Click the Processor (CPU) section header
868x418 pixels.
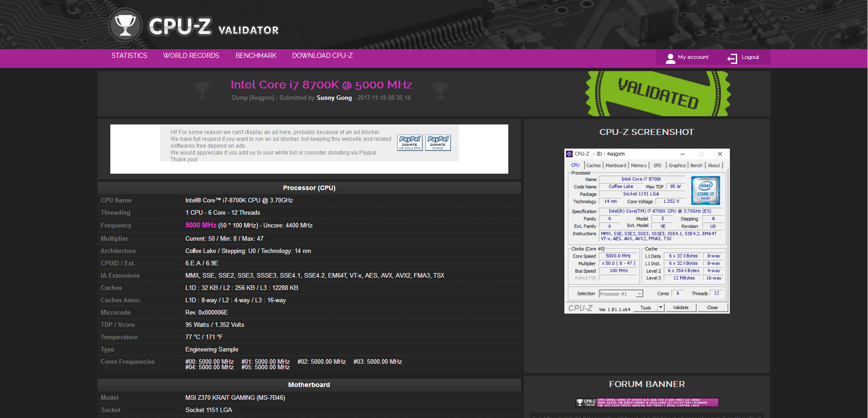(309, 188)
